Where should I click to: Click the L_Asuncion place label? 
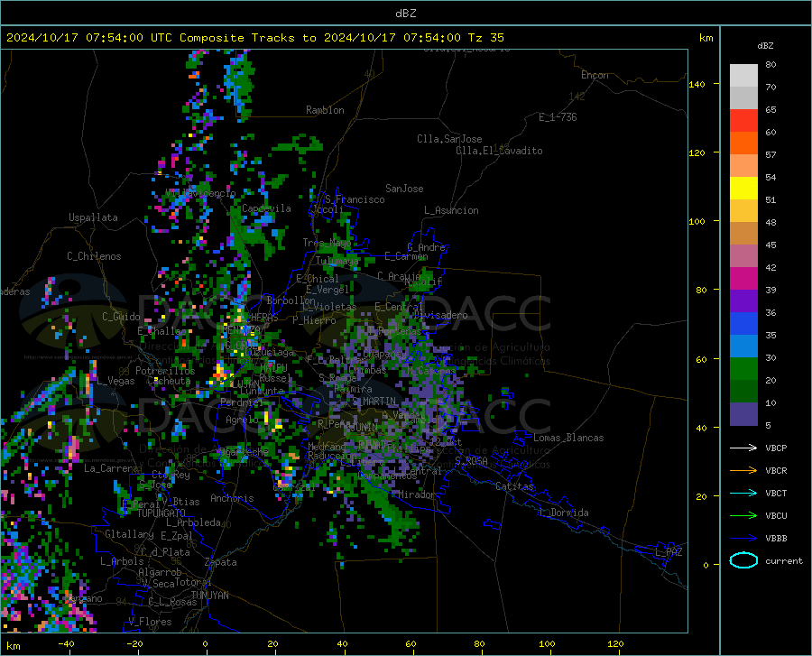tap(451, 210)
